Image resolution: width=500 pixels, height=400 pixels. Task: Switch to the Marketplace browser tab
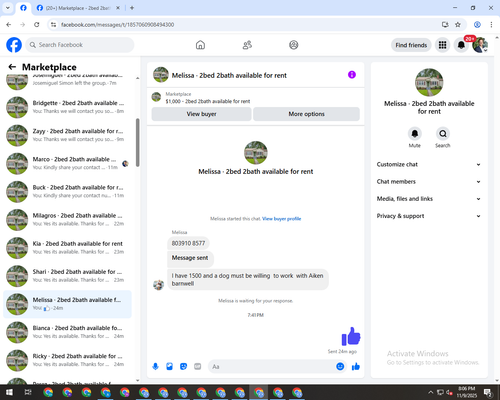[x=78, y=8]
